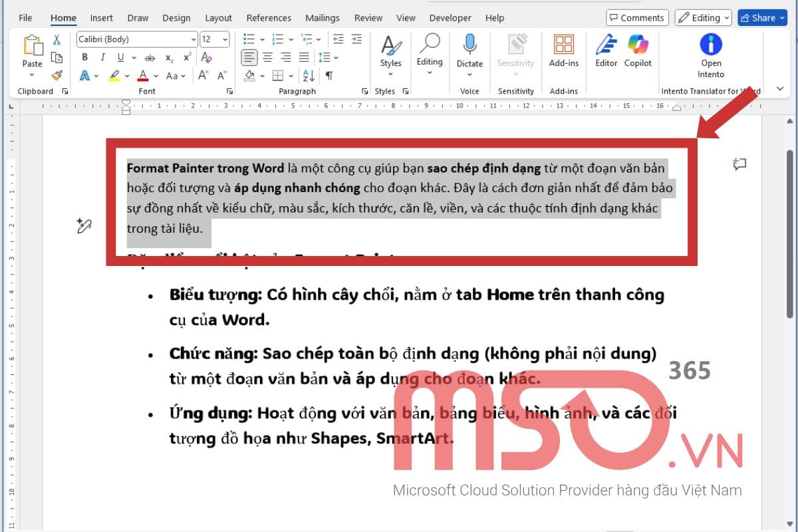The height and width of the screenshot is (532, 798).
Task: Open the Editing find group dropdown
Action: 430,72
